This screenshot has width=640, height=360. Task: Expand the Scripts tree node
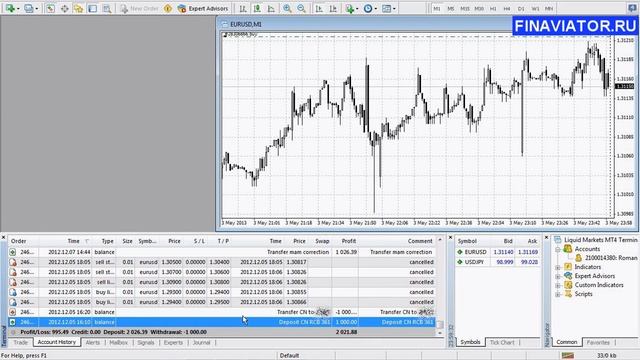[558, 294]
